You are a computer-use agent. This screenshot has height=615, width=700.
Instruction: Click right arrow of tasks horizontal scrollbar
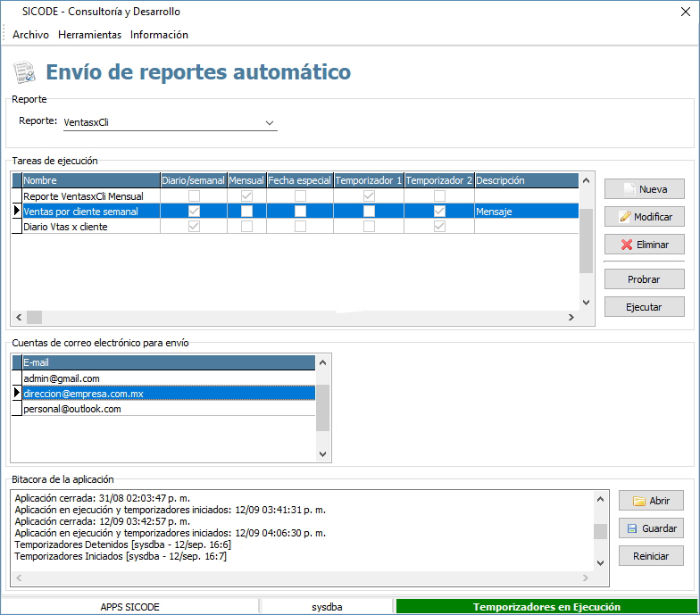[x=571, y=318]
